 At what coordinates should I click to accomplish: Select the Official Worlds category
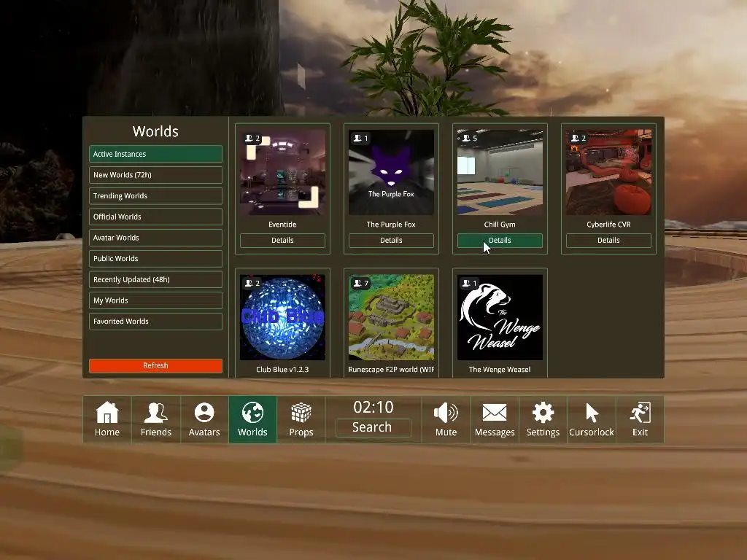pyautogui.click(x=155, y=217)
